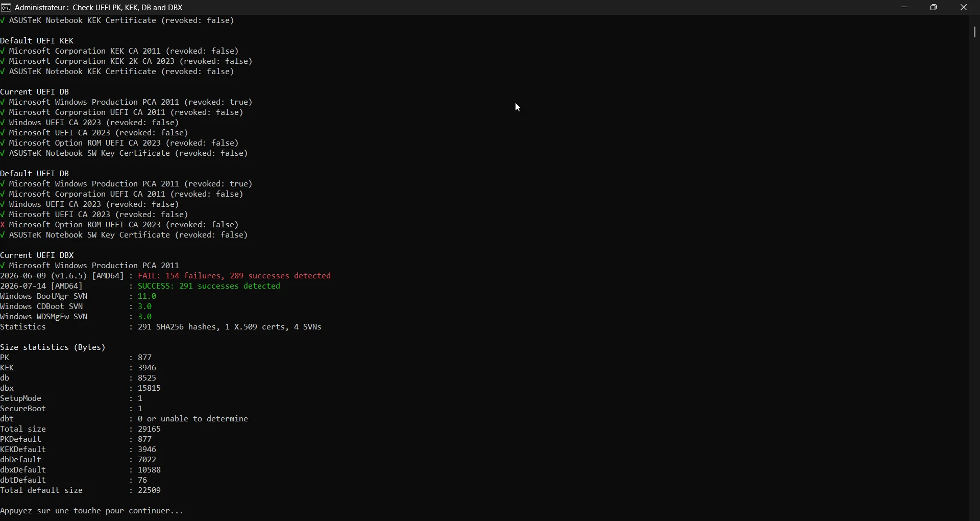Click the 'KEKDefault' row label
The height and width of the screenshot is (521, 980).
click(23, 449)
